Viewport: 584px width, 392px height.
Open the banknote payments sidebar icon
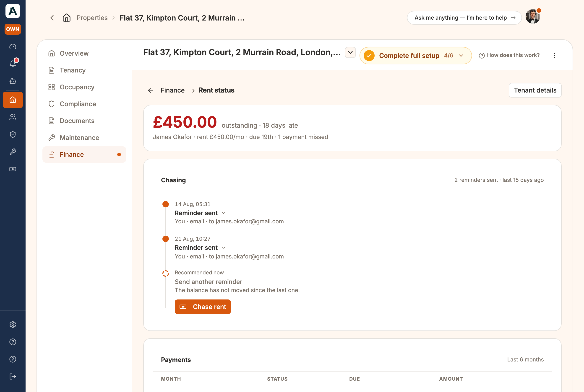tap(13, 169)
